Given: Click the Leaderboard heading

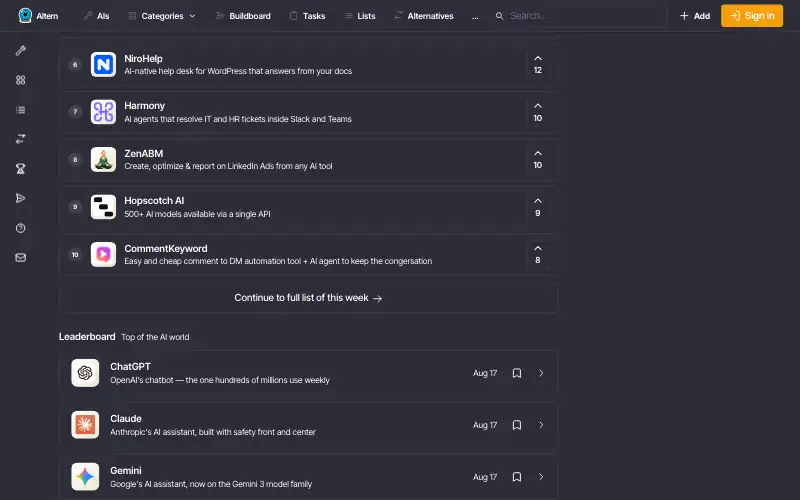Looking at the screenshot, I should 87,337.
